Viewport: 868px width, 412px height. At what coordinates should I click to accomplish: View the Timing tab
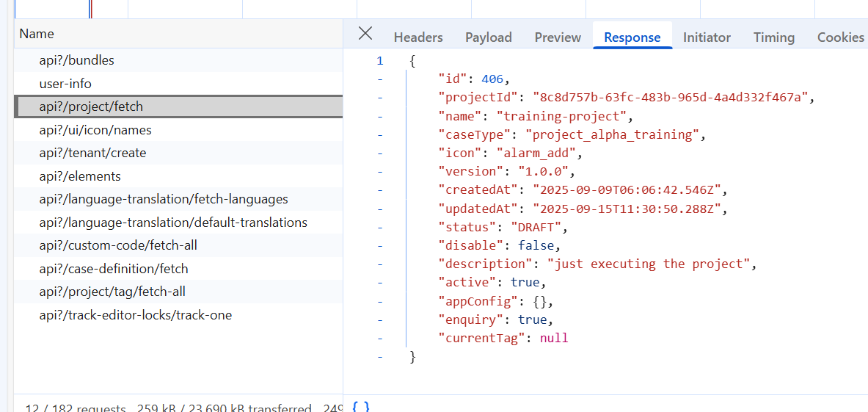pyautogui.click(x=773, y=37)
